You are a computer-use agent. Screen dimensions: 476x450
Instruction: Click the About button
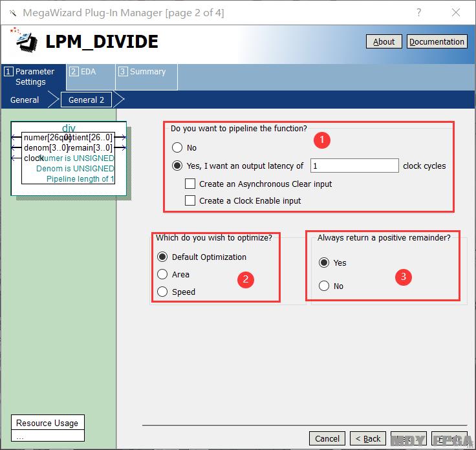point(384,41)
